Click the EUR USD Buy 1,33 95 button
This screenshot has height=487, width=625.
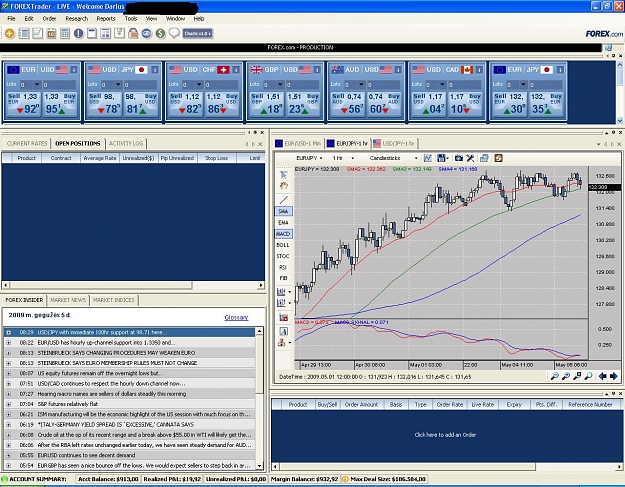[60, 104]
